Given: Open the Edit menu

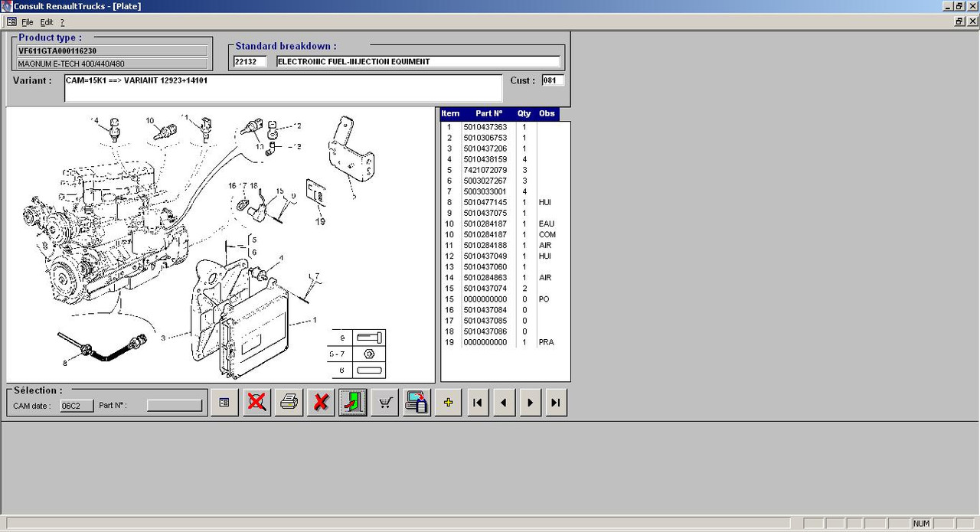Looking at the screenshot, I should point(47,22).
